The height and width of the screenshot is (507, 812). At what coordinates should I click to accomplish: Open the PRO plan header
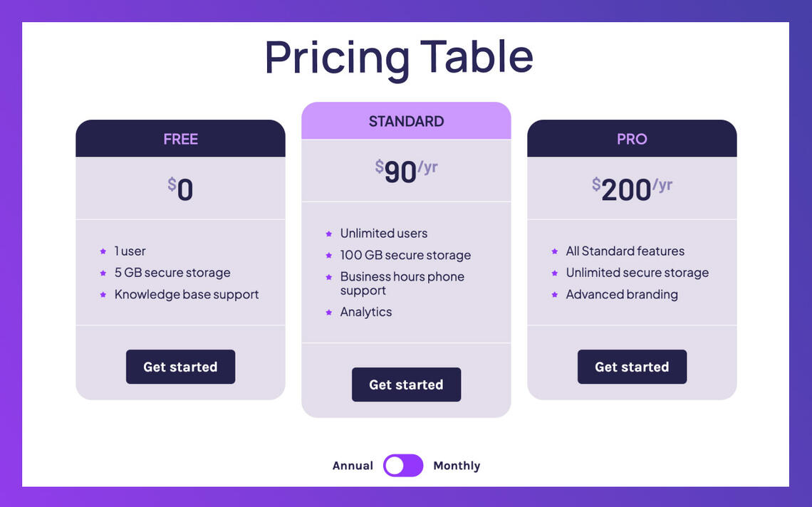coord(632,139)
